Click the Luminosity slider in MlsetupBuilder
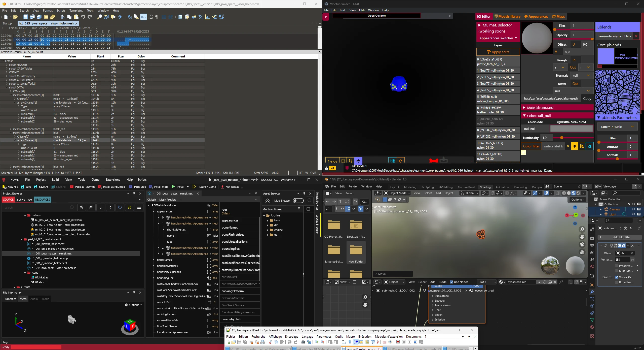 574,138
